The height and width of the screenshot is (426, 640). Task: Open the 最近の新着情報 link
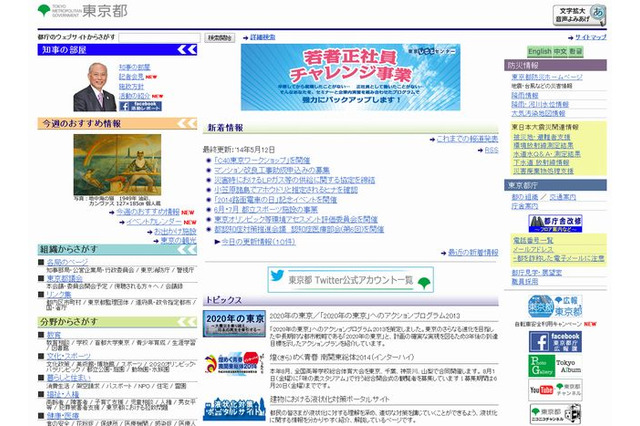click(473, 253)
